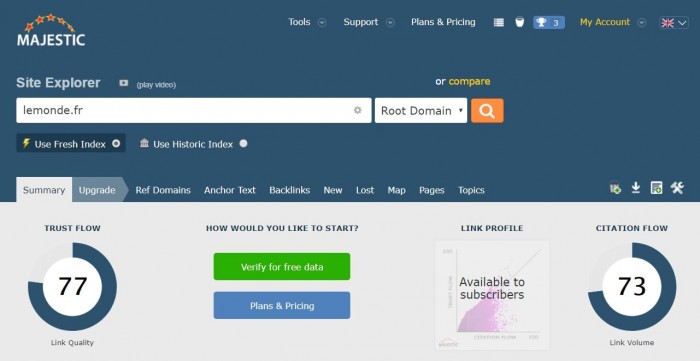The height and width of the screenshot is (361, 700).
Task: Click the LINK PROFILE label
Action: tap(492, 228)
